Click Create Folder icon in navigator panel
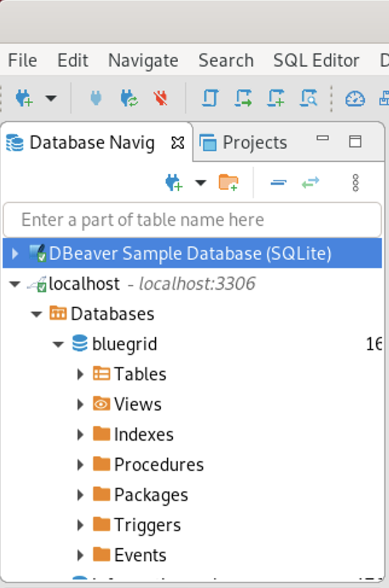 click(228, 183)
